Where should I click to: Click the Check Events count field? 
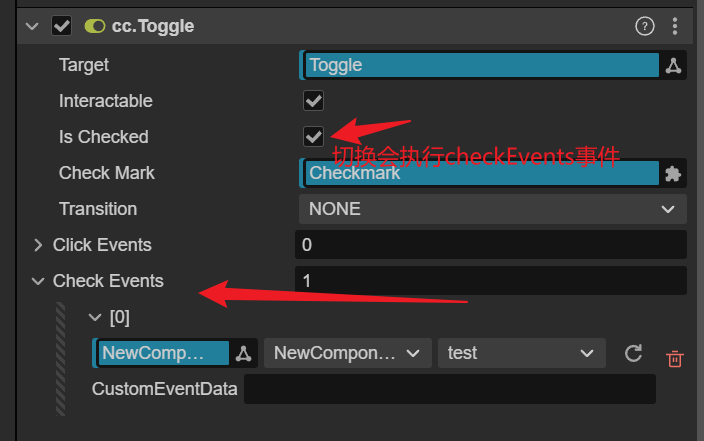point(490,281)
